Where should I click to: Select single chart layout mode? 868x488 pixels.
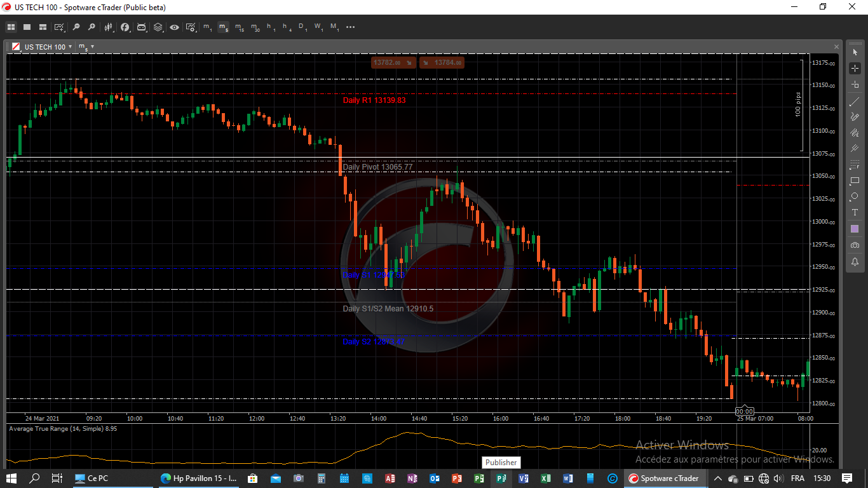pyautogui.click(x=27, y=27)
